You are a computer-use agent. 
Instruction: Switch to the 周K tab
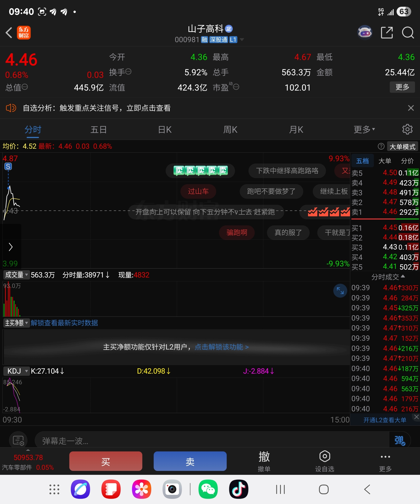(230, 130)
